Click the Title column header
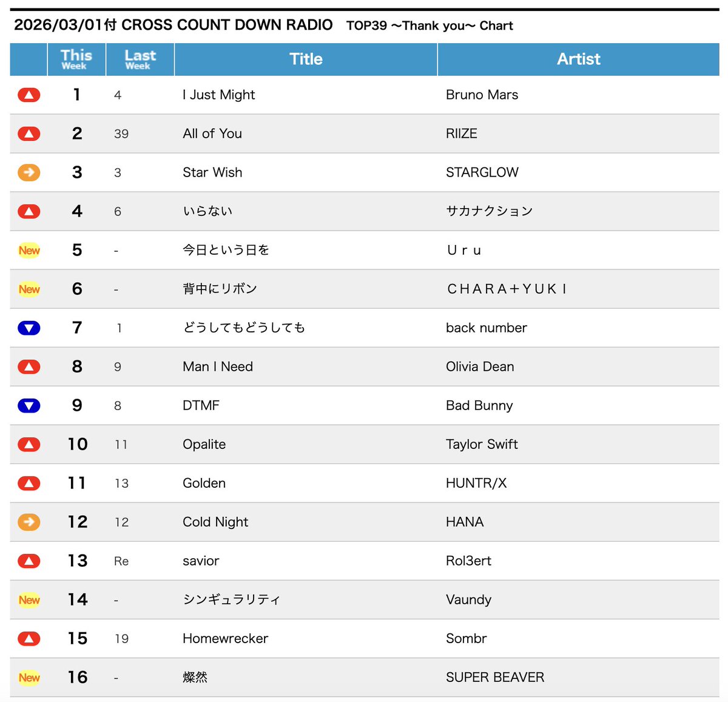Viewport: 728px width, 702px height. [306, 59]
